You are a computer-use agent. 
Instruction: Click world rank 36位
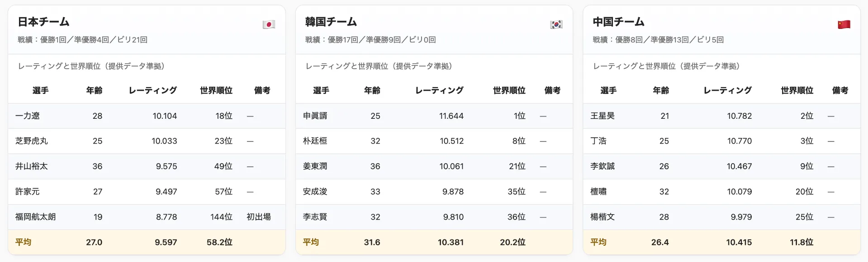[x=517, y=217]
